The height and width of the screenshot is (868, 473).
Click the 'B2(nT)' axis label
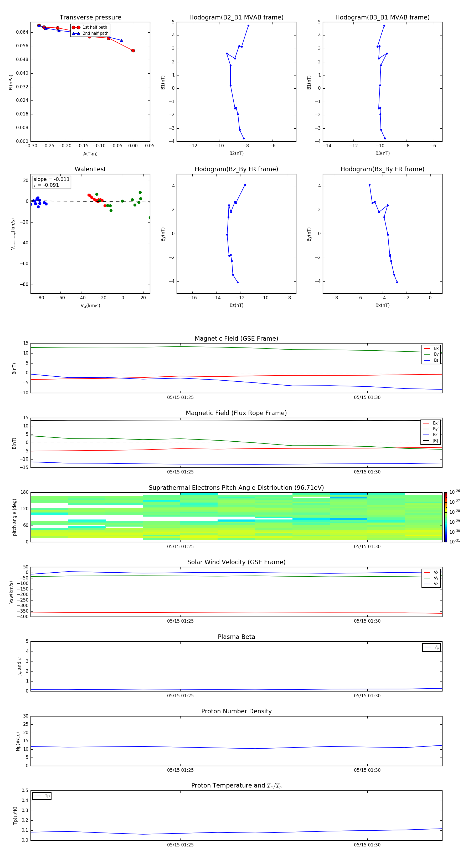click(236, 153)
